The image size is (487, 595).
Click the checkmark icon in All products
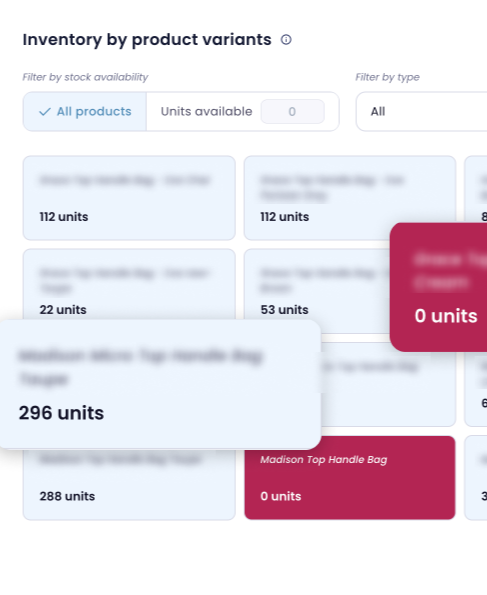(45, 112)
